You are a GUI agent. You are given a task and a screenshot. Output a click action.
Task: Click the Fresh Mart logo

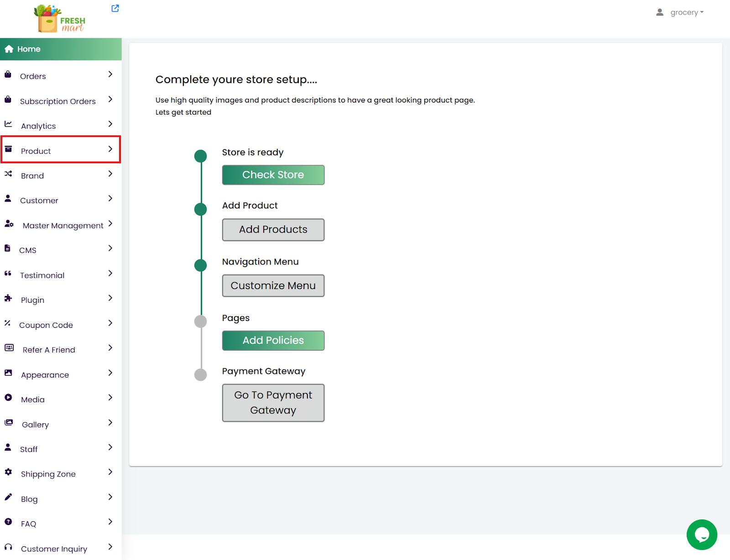click(x=60, y=19)
